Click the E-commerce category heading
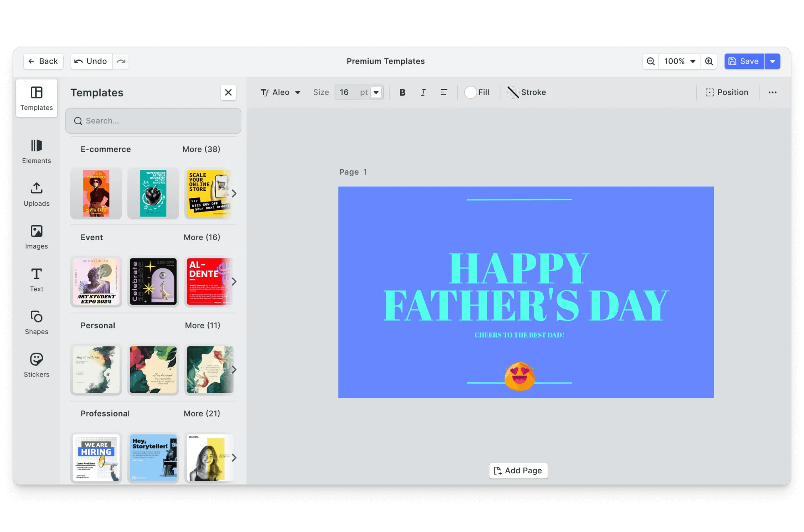This screenshot has width=804, height=532. [106, 149]
